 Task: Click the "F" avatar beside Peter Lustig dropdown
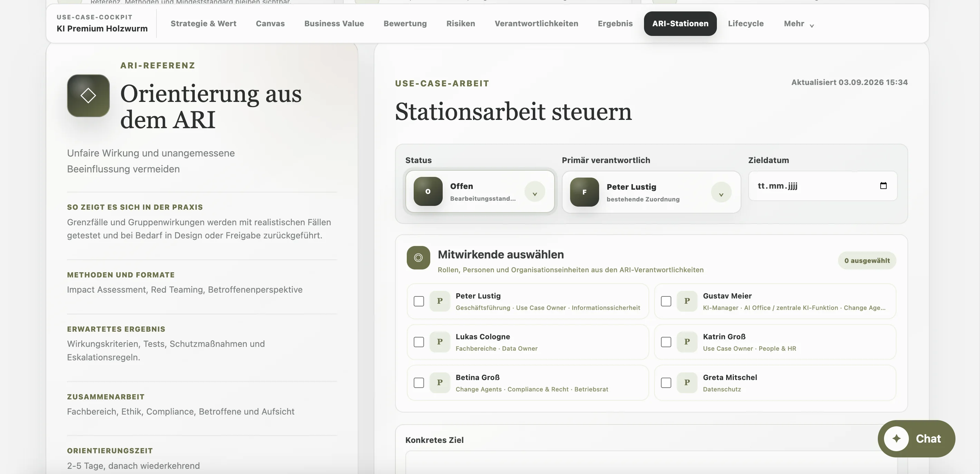[584, 192]
